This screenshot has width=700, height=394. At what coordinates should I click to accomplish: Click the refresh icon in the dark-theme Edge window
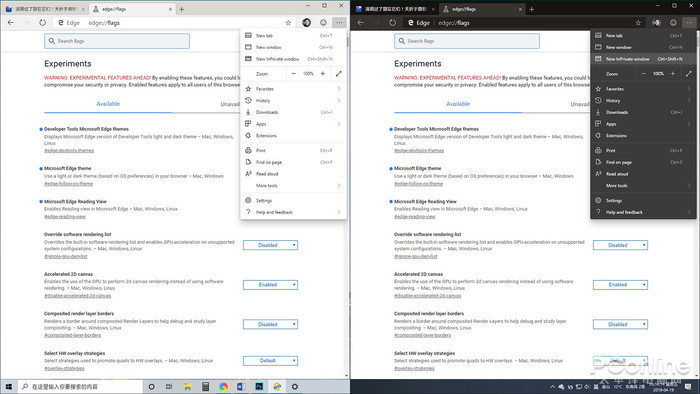coord(392,22)
